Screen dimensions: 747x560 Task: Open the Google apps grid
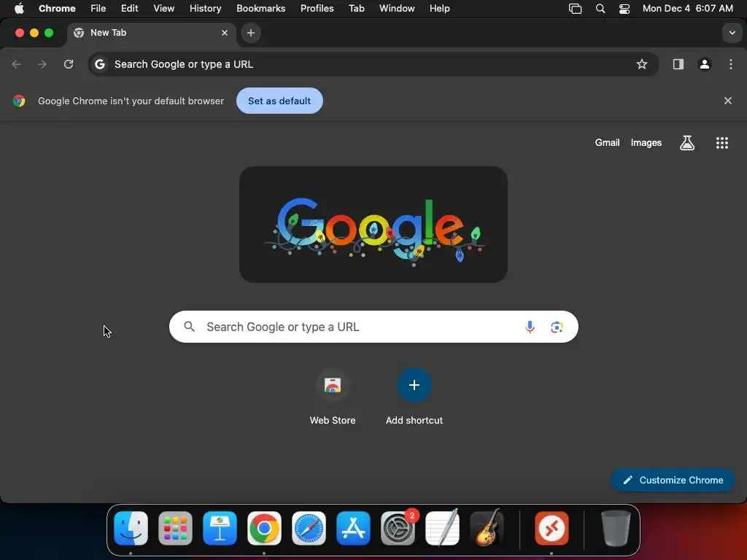[721, 143]
